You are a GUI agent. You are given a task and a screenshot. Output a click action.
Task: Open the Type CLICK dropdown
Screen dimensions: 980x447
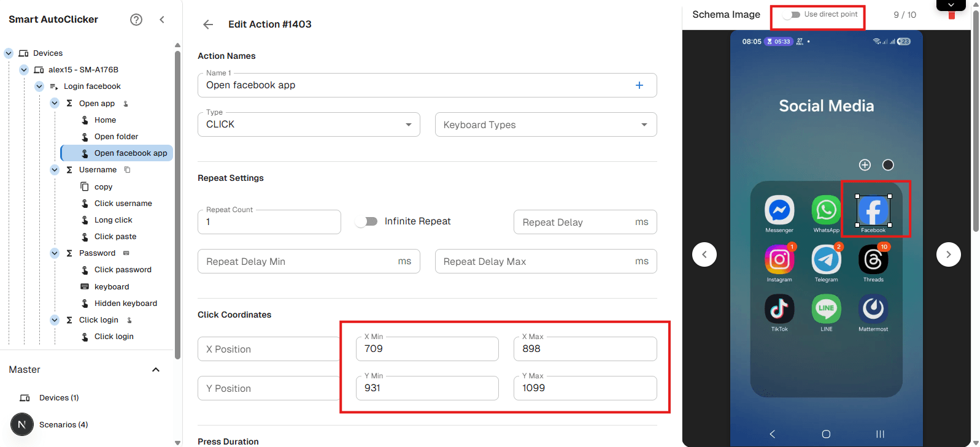pos(309,124)
